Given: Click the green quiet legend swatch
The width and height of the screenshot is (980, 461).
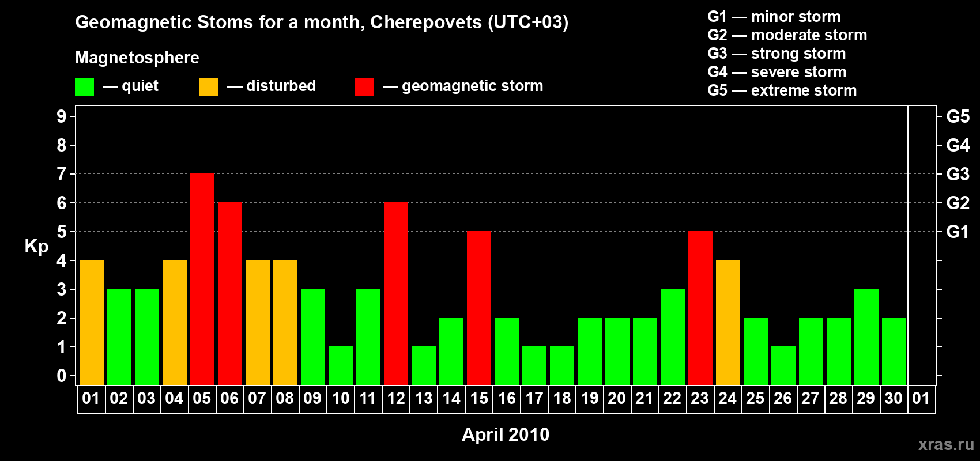Looking at the screenshot, I should pos(84,87).
